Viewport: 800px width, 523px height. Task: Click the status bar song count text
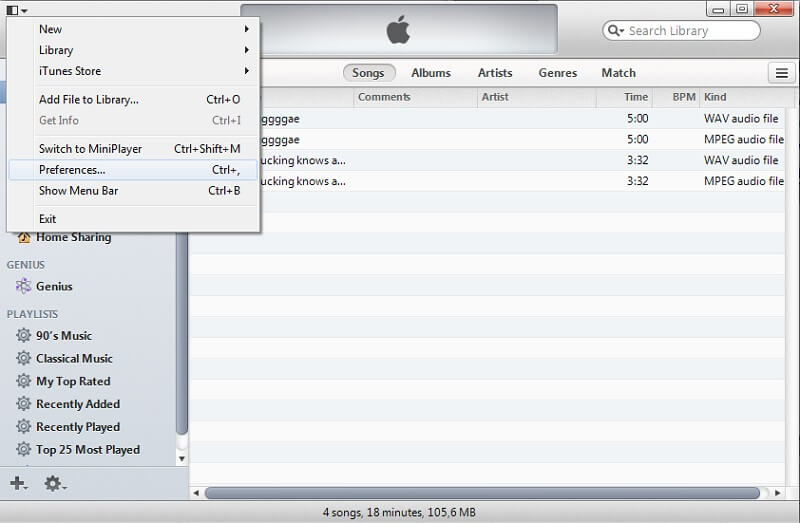(x=399, y=512)
